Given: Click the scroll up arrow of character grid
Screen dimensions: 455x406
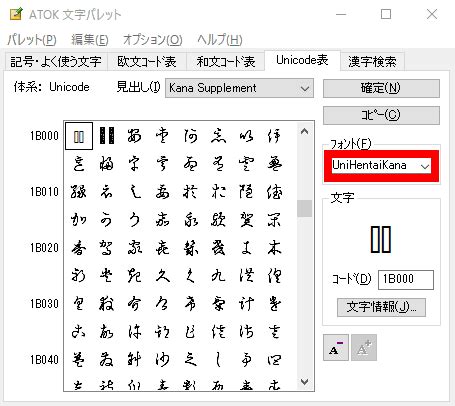Looking at the screenshot, I should click(x=304, y=131).
